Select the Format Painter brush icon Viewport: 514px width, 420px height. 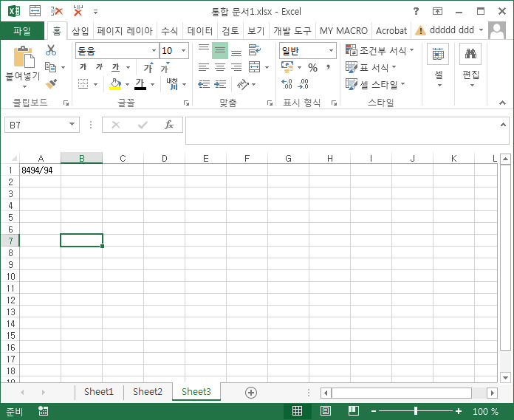[51, 84]
